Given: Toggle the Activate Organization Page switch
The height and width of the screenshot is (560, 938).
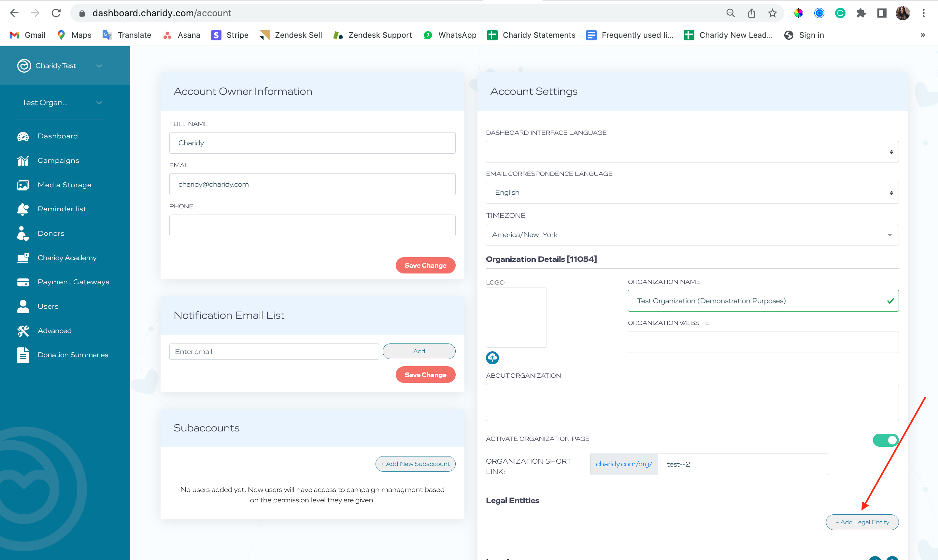Looking at the screenshot, I should pos(885,440).
